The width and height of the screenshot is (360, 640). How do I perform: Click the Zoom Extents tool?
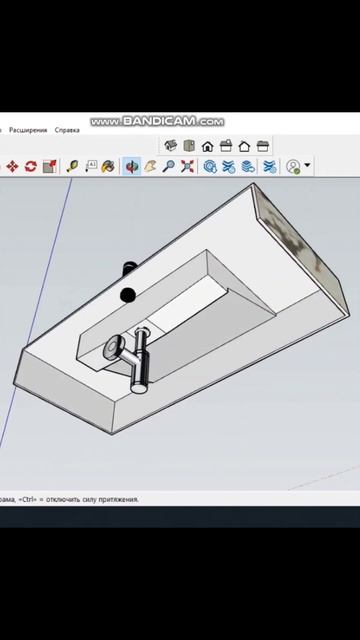pos(187,167)
